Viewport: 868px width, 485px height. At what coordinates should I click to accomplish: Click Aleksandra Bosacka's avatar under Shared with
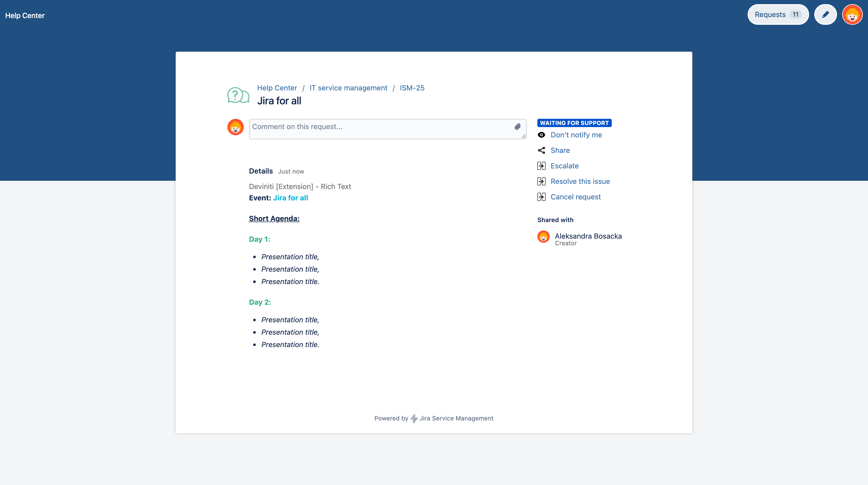click(x=543, y=237)
